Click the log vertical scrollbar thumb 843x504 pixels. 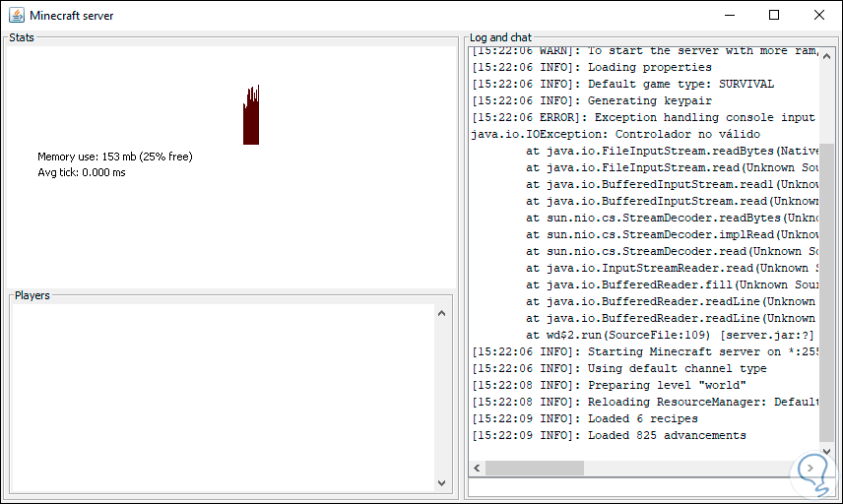point(826,290)
